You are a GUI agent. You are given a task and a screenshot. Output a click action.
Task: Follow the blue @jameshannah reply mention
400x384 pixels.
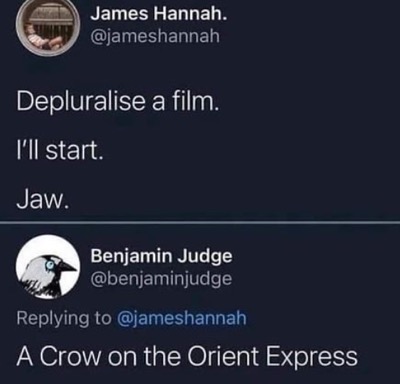click(x=181, y=318)
